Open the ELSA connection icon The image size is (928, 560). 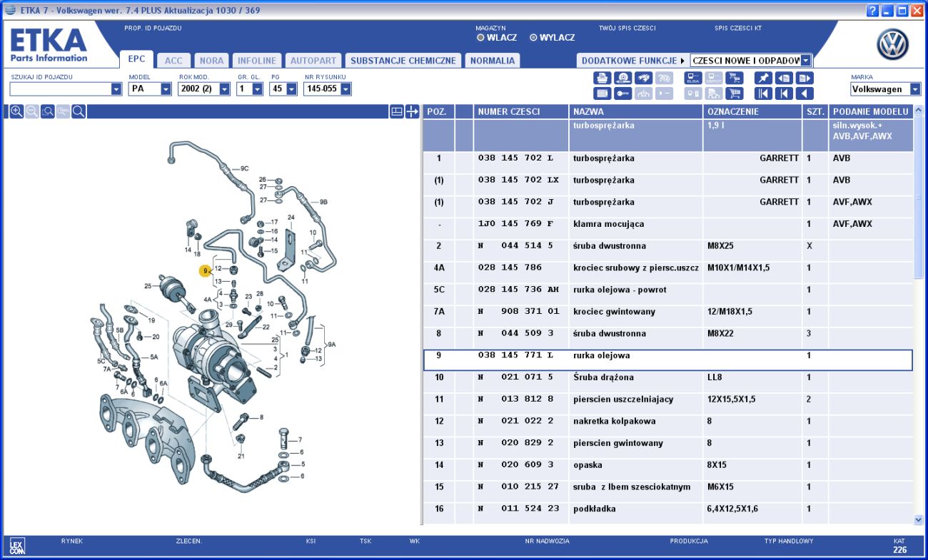693,78
